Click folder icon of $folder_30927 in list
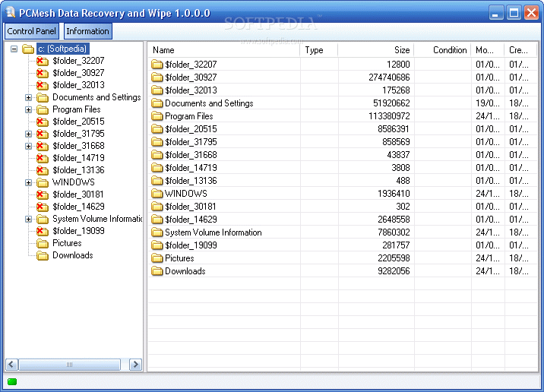This screenshot has width=544, height=392. point(157,77)
